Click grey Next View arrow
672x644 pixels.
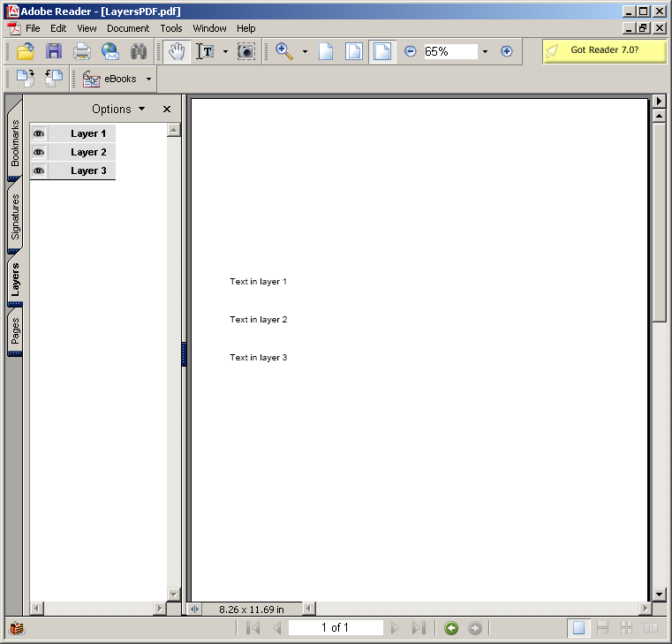tap(474, 628)
